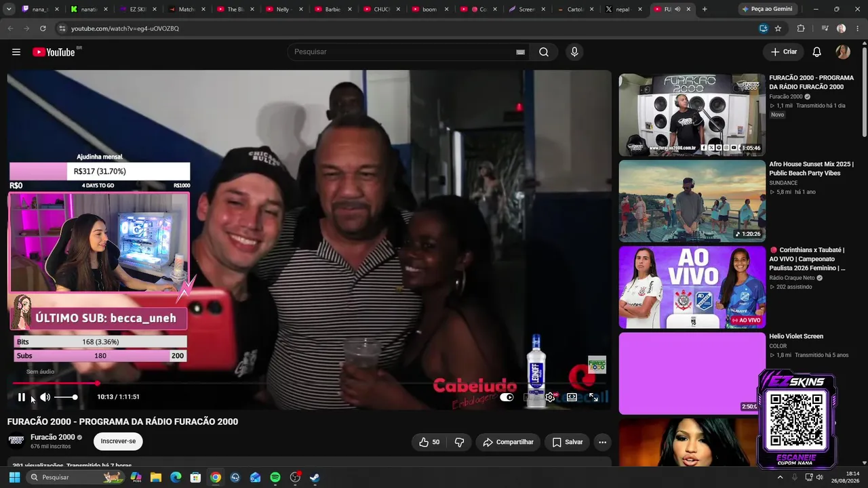Open the Chrome profile avatar
This screenshot has width=868, height=488.
click(x=841, y=28)
